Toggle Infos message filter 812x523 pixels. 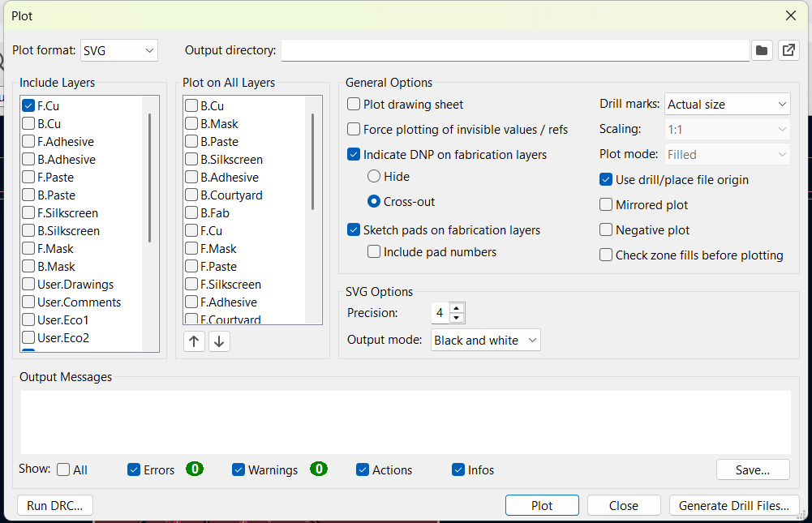coord(458,469)
